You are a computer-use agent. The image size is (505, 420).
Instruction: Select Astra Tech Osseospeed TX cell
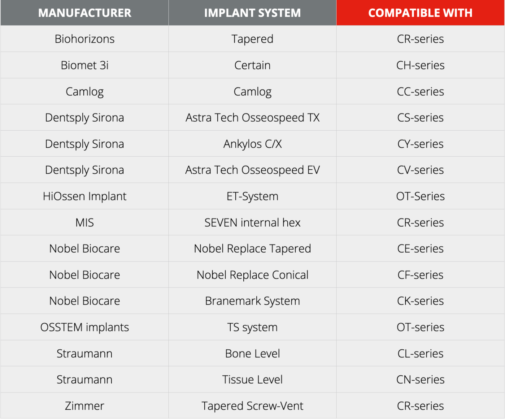point(252,118)
